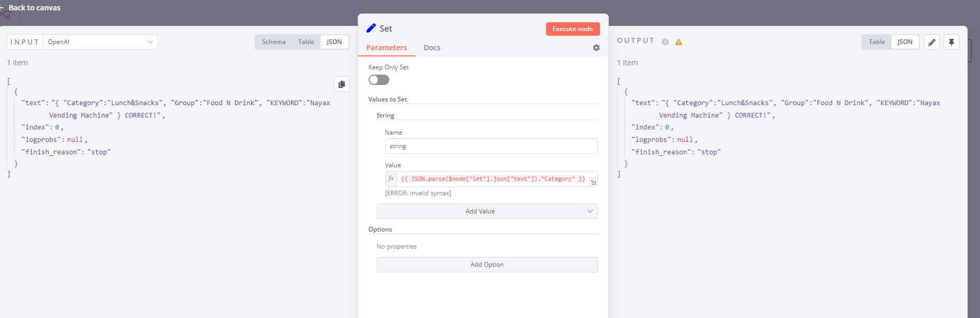
Task: Pin the output data with the pin icon
Action: (952, 42)
